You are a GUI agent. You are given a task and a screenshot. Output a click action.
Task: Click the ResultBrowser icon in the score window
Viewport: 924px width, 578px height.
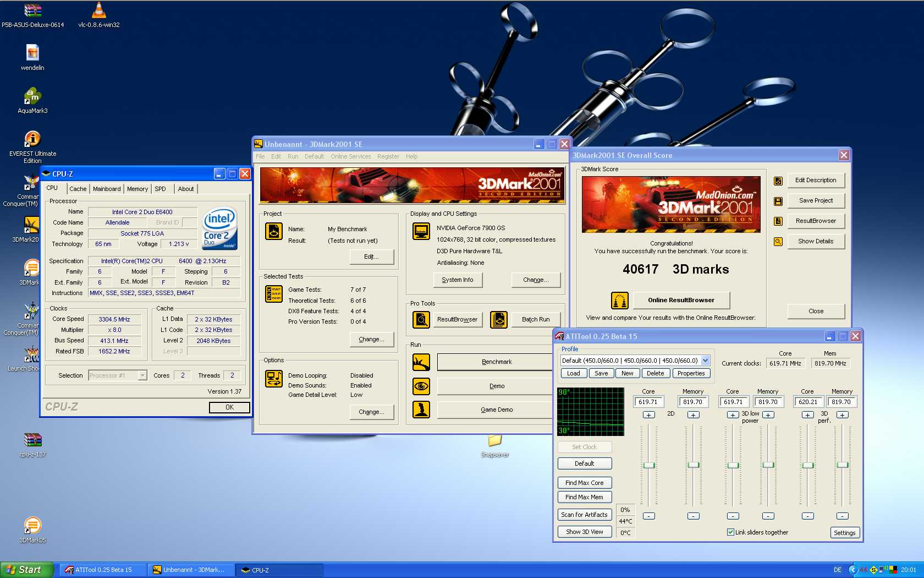[778, 221]
